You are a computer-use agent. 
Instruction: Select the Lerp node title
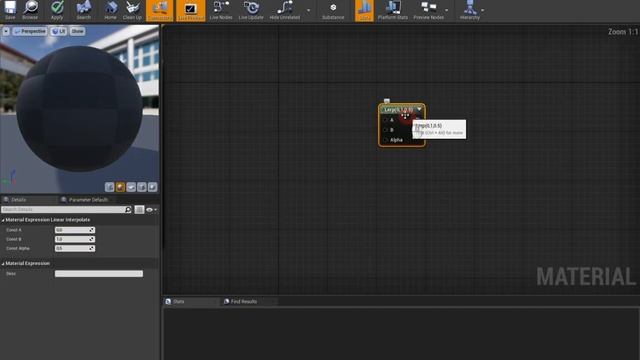click(x=399, y=110)
